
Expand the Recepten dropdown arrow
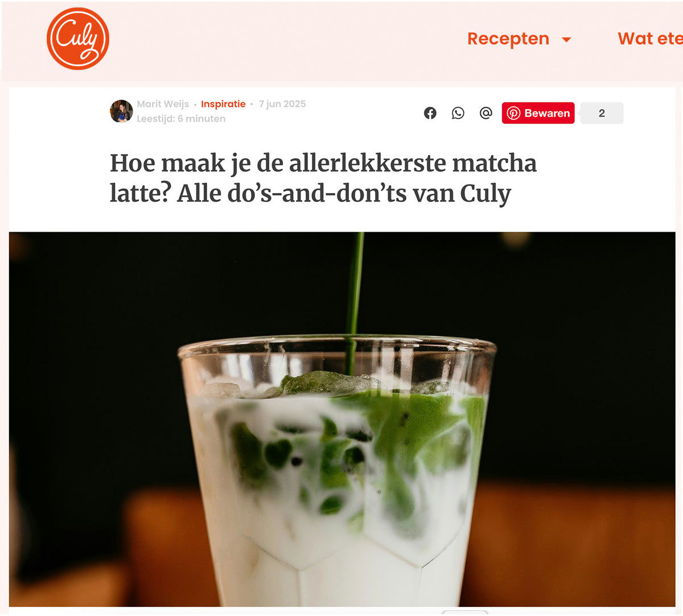coord(566,39)
